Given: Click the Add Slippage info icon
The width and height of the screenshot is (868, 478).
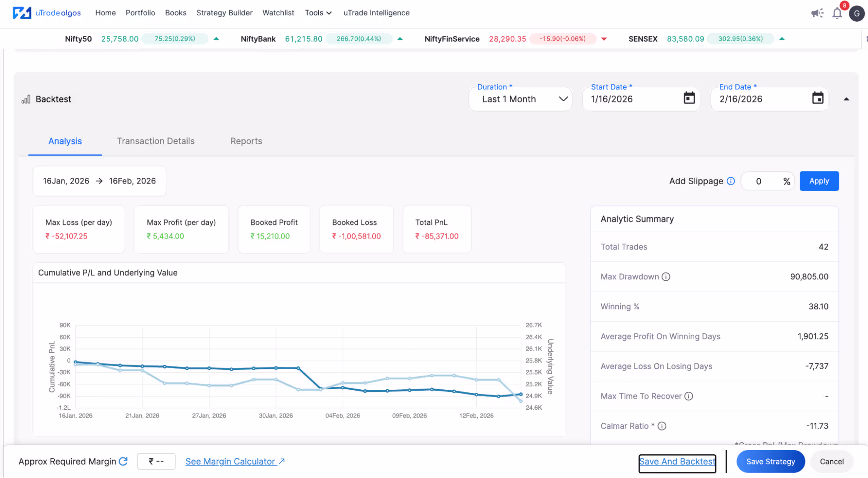Looking at the screenshot, I should pos(731,181).
